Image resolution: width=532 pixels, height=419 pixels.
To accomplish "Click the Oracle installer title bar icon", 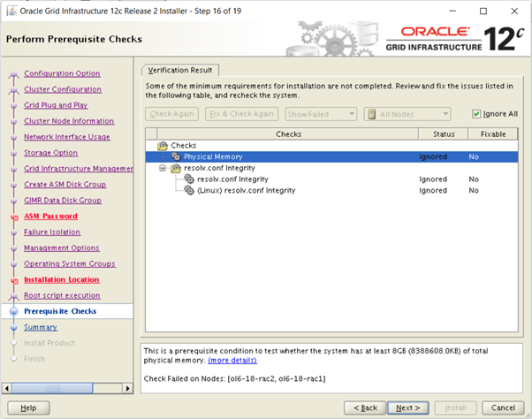I will tap(11, 11).
